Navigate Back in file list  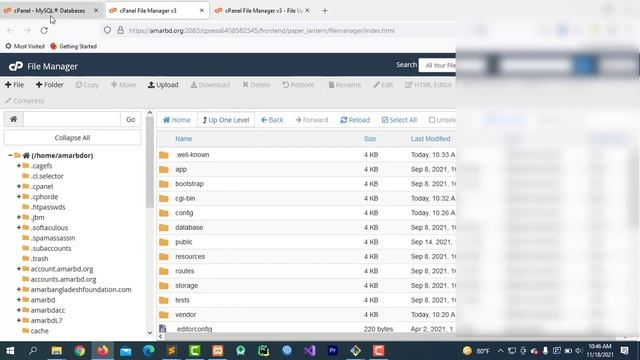(x=272, y=120)
